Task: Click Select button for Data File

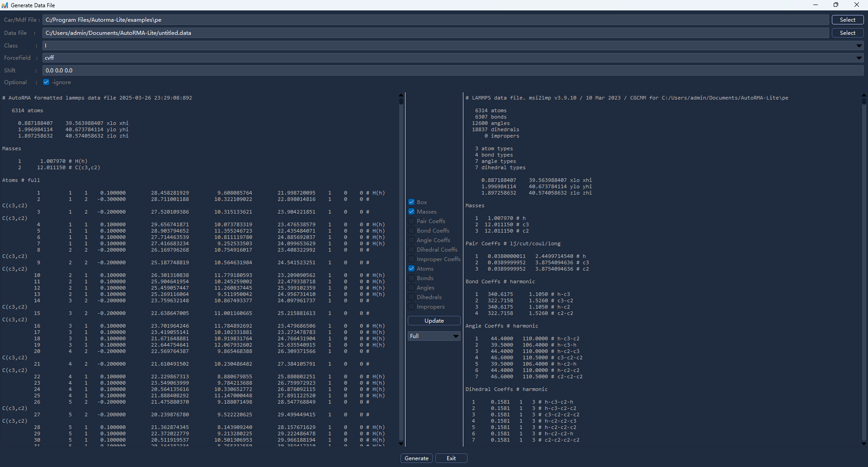Action: click(x=848, y=33)
